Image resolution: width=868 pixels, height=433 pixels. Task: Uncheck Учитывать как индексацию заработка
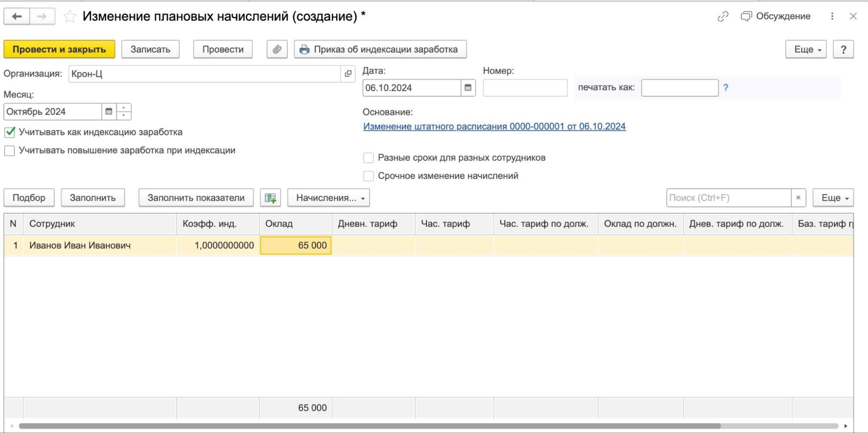click(10, 132)
